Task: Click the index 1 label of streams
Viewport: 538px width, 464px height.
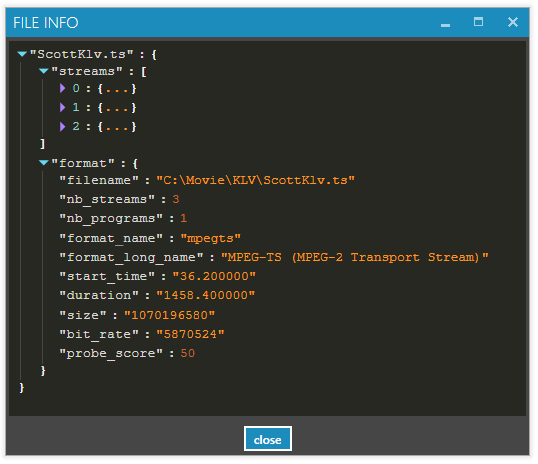Action: point(76,107)
